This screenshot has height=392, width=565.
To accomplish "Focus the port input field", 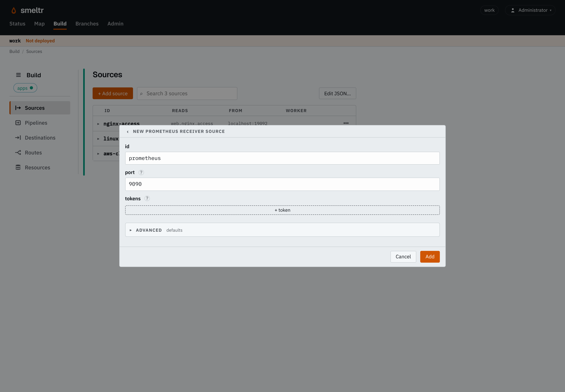I will coord(282,184).
